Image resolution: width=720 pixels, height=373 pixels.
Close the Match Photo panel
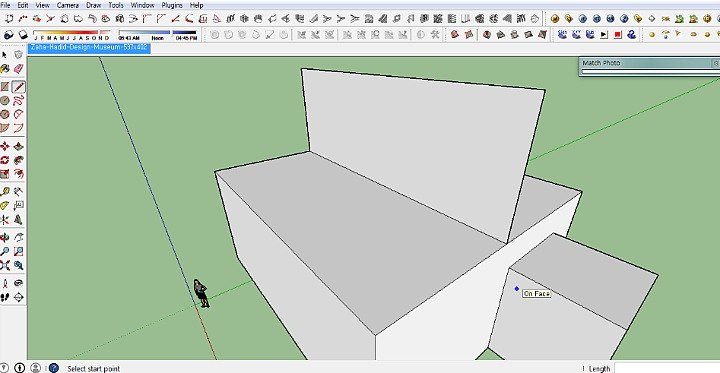pyautogui.click(x=716, y=63)
